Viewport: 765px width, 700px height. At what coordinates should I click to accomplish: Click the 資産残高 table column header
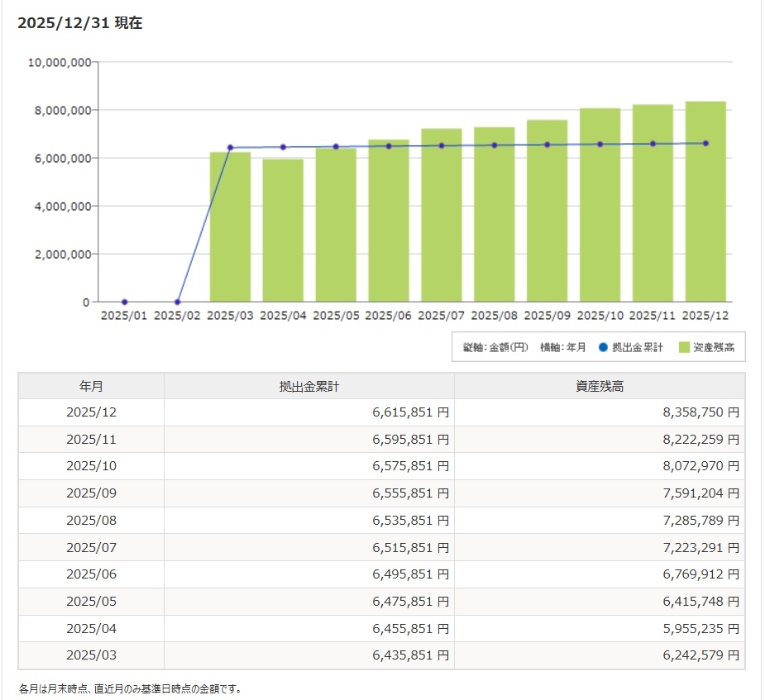[x=600, y=386]
